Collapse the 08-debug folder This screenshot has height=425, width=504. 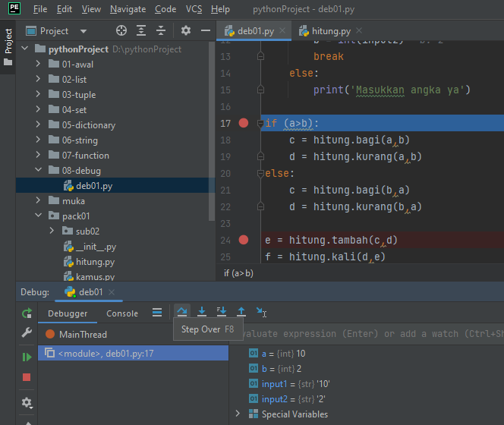[38, 169]
